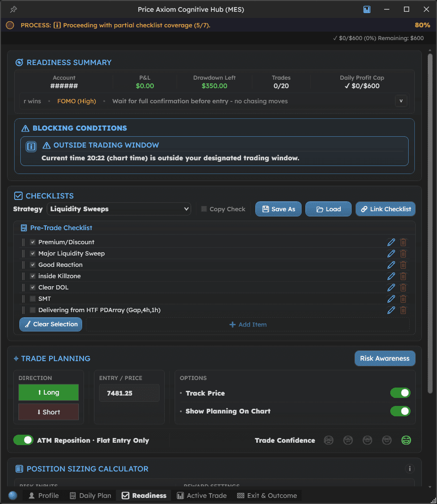Edit the Major Liquidity Sweep item
Viewport: 437px width, 504px height.
pyautogui.click(x=391, y=254)
